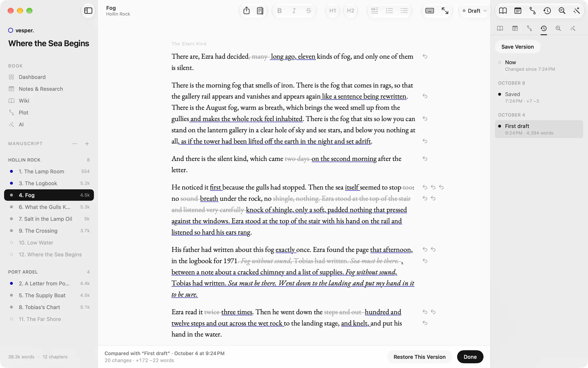
Task: Open chapter 11. The Far Shore
Action: tap(49, 319)
